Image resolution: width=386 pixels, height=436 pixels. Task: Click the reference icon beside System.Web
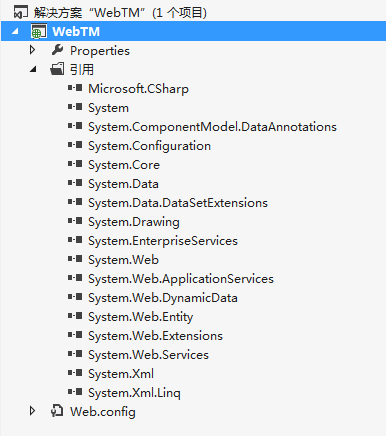point(75,259)
